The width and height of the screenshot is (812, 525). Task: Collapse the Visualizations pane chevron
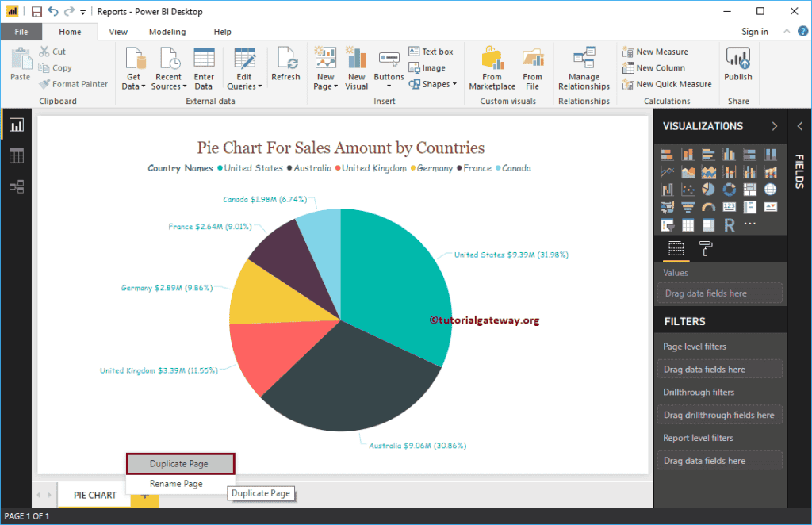tap(774, 125)
